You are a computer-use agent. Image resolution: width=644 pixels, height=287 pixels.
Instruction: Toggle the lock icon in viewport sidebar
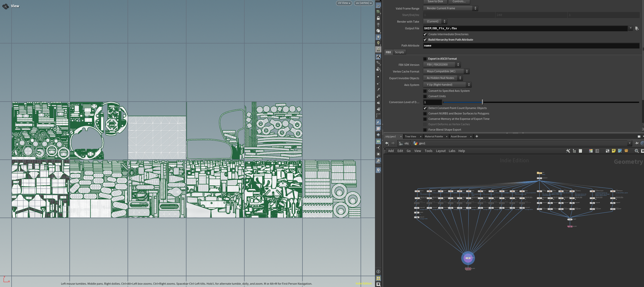(378, 18)
